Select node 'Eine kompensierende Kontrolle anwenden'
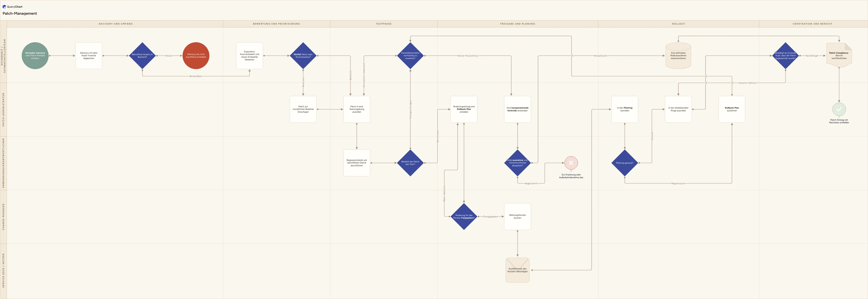Viewport: 868px width, 299px height. [517, 109]
